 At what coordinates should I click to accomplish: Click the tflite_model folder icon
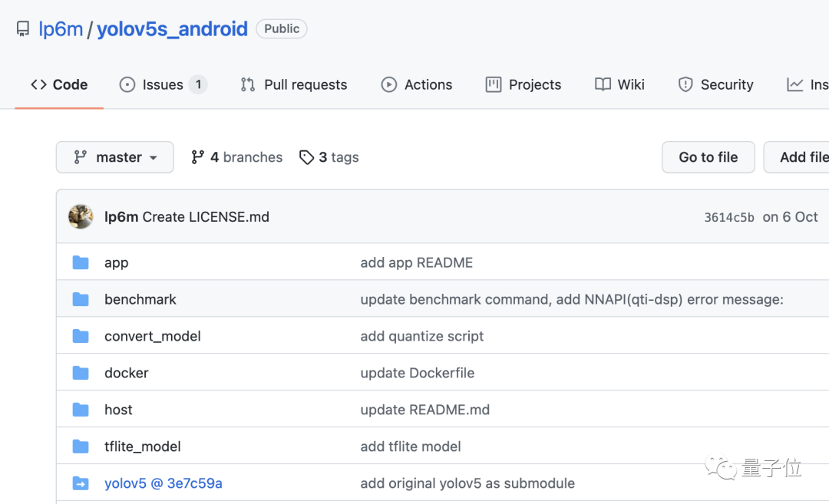click(81, 446)
